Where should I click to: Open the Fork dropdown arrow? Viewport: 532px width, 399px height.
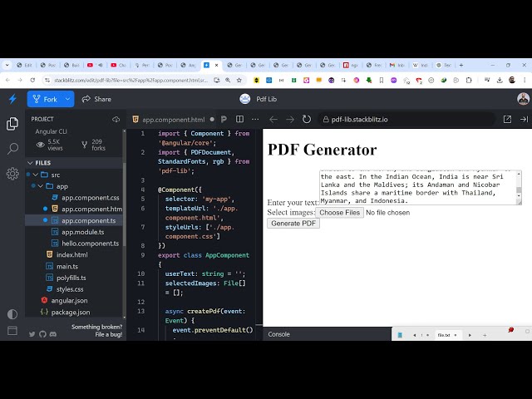tap(68, 99)
